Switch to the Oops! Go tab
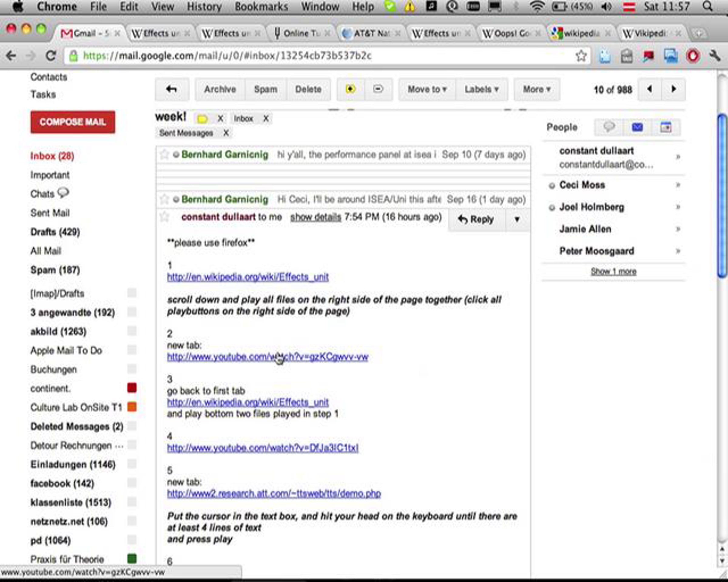This screenshot has height=582, width=728. tap(512, 33)
